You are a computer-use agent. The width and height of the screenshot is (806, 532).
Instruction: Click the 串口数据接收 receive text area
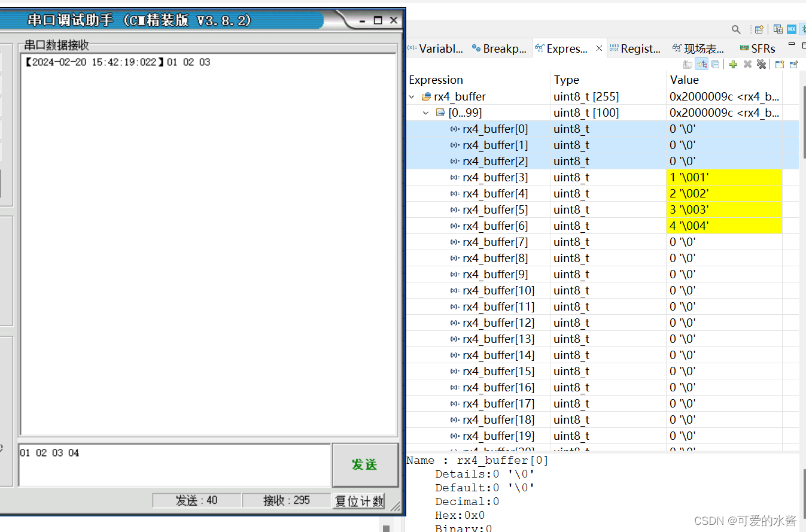209,244
